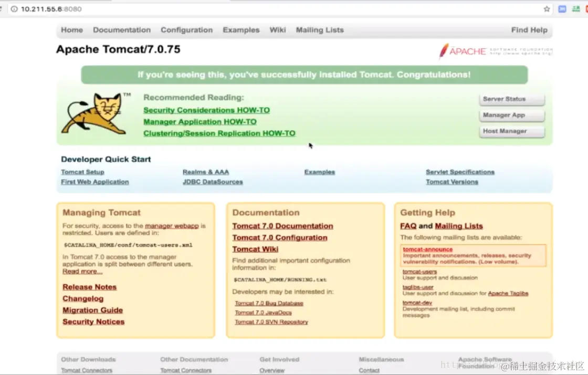Open the Tomcat Setup link
Viewport: 588px width, 375px height.
click(82, 172)
